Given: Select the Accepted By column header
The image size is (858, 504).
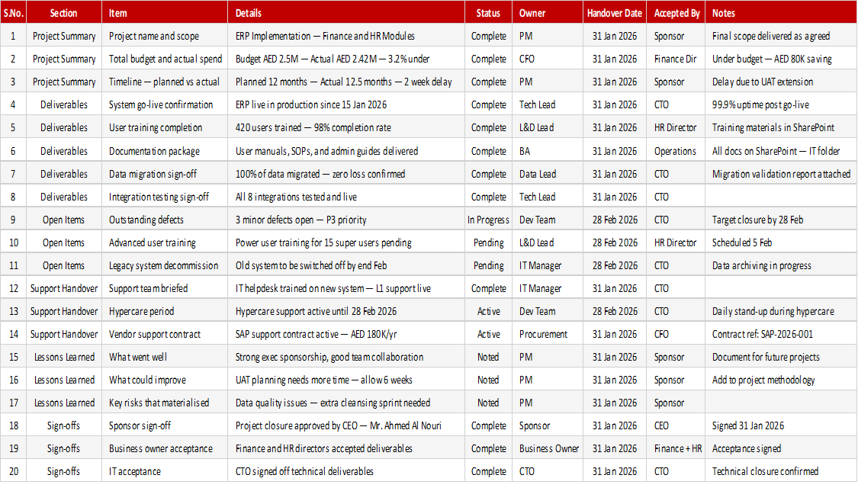Looking at the screenshot, I should [676, 13].
